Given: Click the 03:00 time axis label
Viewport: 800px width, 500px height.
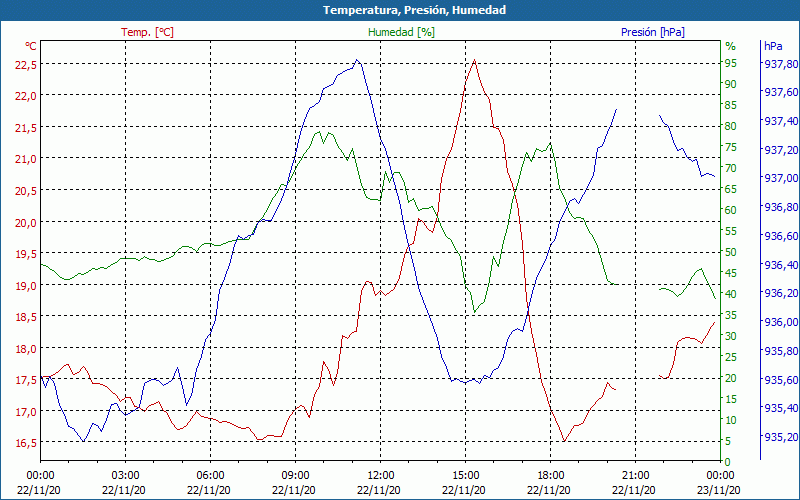Looking at the screenshot, I should [125, 474].
